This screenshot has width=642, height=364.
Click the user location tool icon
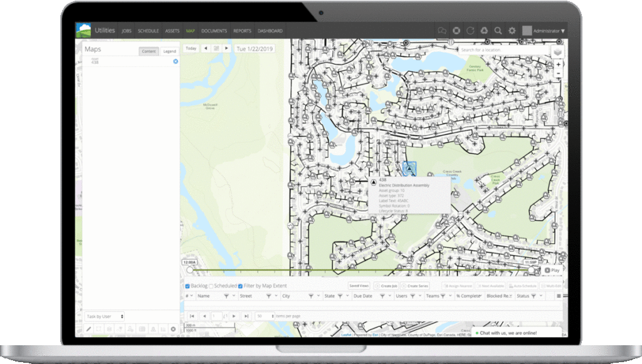(x=130, y=329)
